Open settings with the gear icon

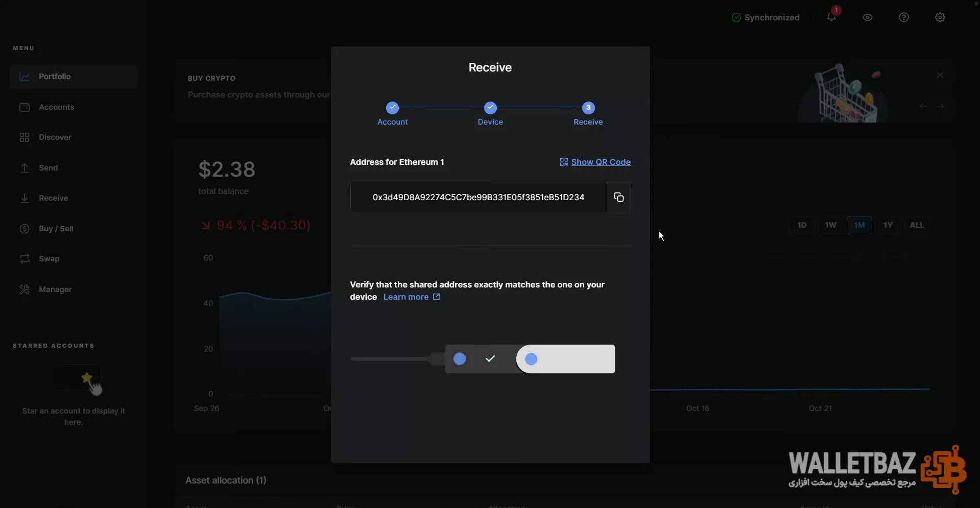[x=940, y=17]
